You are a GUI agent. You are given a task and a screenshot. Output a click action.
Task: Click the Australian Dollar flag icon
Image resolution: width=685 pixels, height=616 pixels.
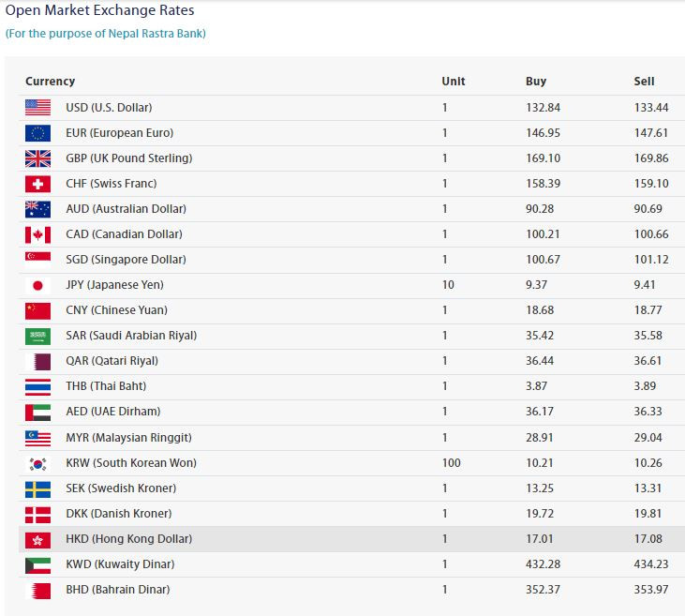(x=37, y=208)
